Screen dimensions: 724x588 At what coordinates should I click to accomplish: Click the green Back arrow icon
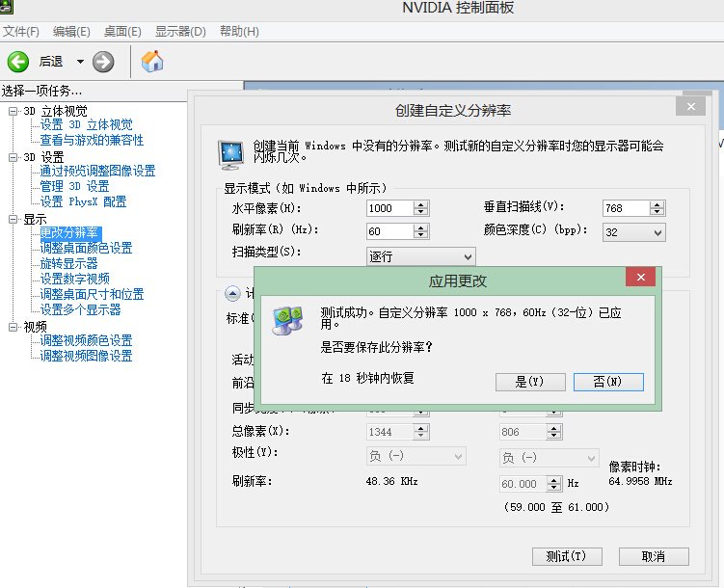tap(18, 62)
